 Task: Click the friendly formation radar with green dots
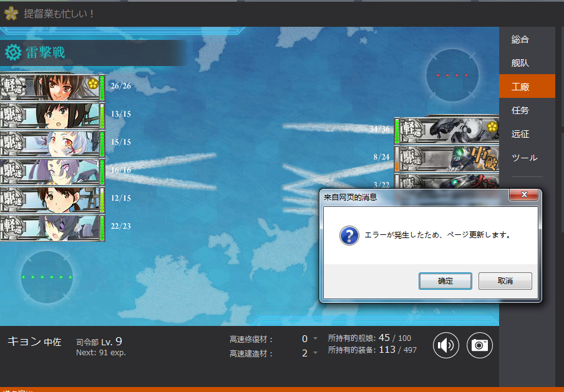click(x=47, y=277)
